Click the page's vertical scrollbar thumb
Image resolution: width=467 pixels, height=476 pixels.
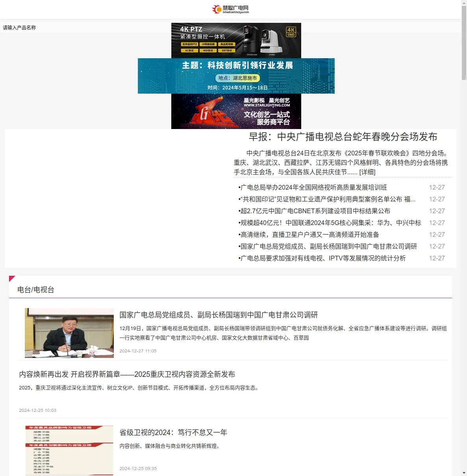pos(464,42)
